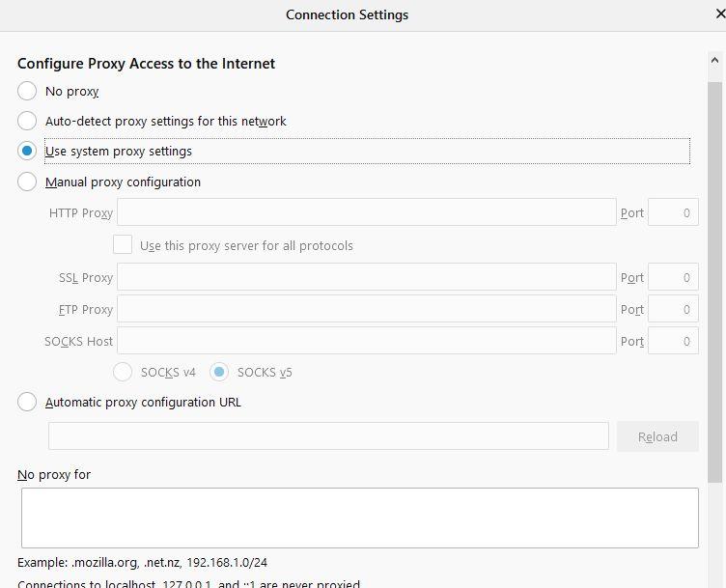The height and width of the screenshot is (588, 726).
Task: Select Automatic proxy configuration URL option
Action: click(27, 403)
